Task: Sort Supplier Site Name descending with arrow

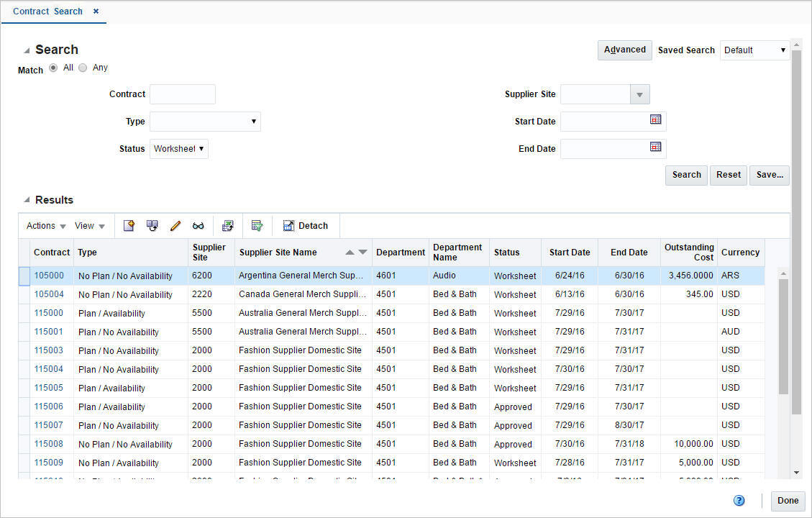Action: [x=362, y=253]
